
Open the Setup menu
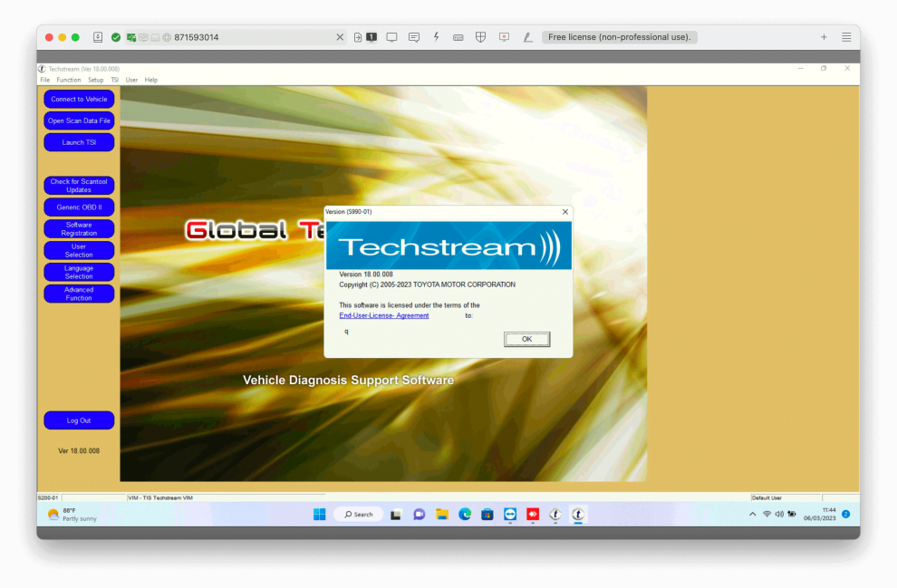pyautogui.click(x=95, y=80)
